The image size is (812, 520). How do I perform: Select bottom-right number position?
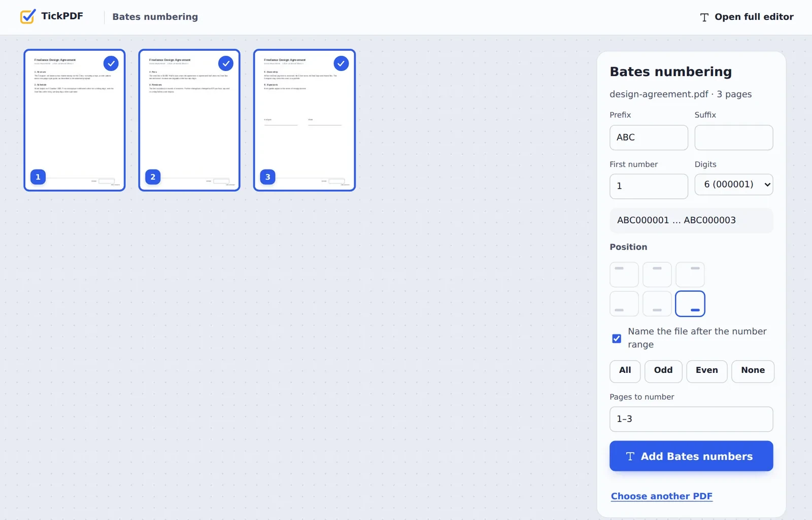(690, 303)
